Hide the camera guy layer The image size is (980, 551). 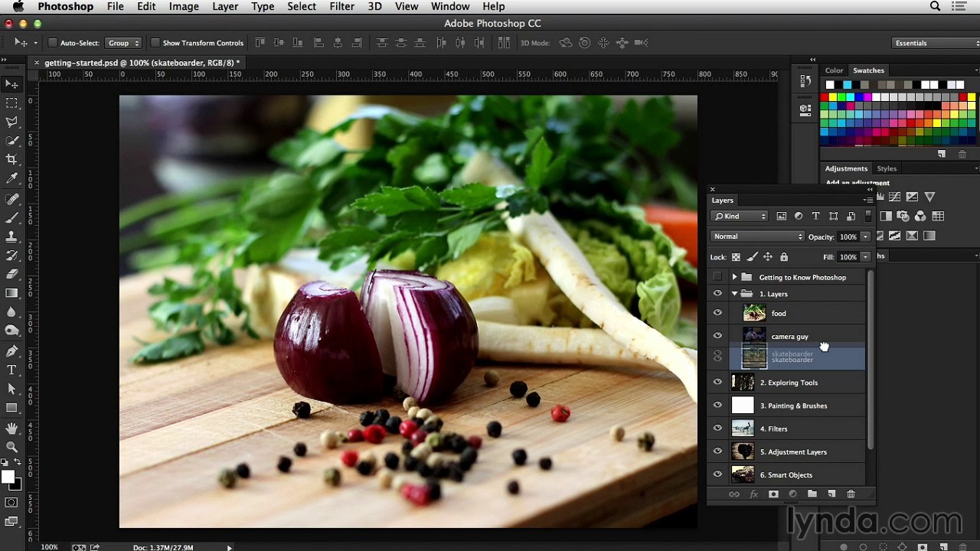(x=717, y=336)
